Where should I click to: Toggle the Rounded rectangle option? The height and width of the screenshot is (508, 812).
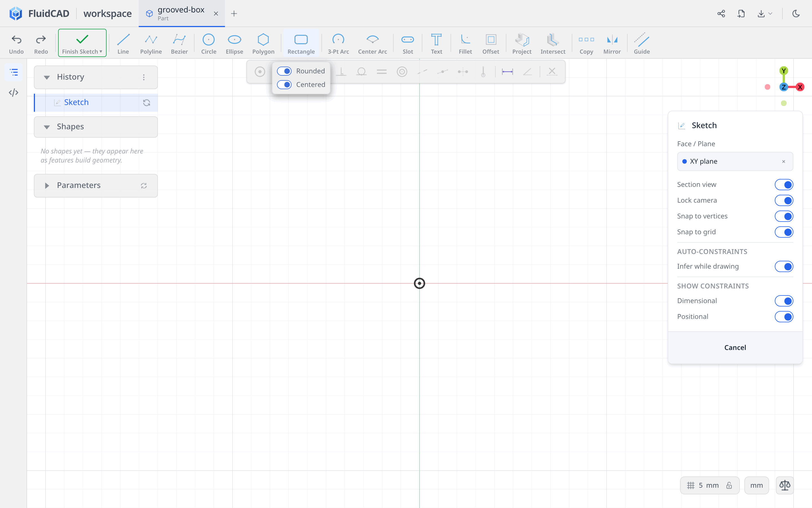click(x=284, y=71)
